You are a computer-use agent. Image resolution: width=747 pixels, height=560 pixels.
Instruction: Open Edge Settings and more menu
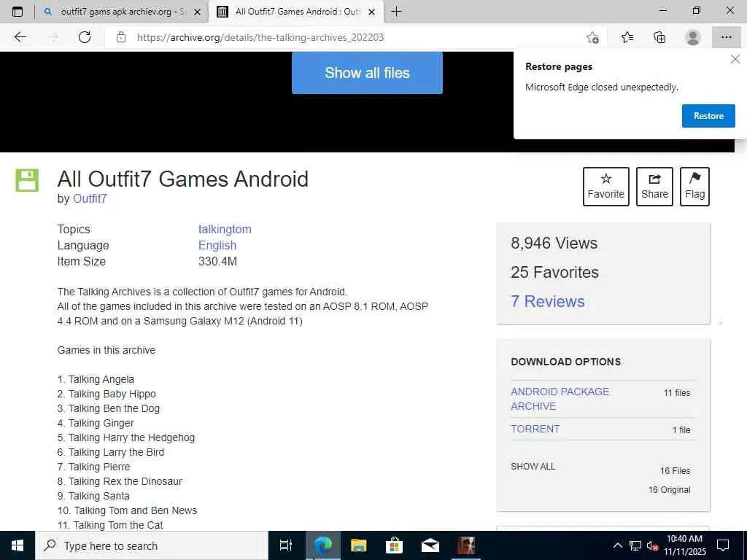click(726, 37)
